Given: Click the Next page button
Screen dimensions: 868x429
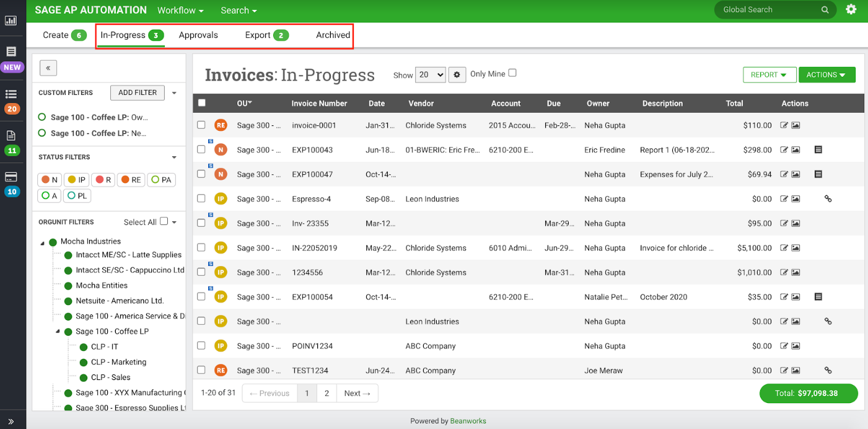Looking at the screenshot, I should [357, 393].
